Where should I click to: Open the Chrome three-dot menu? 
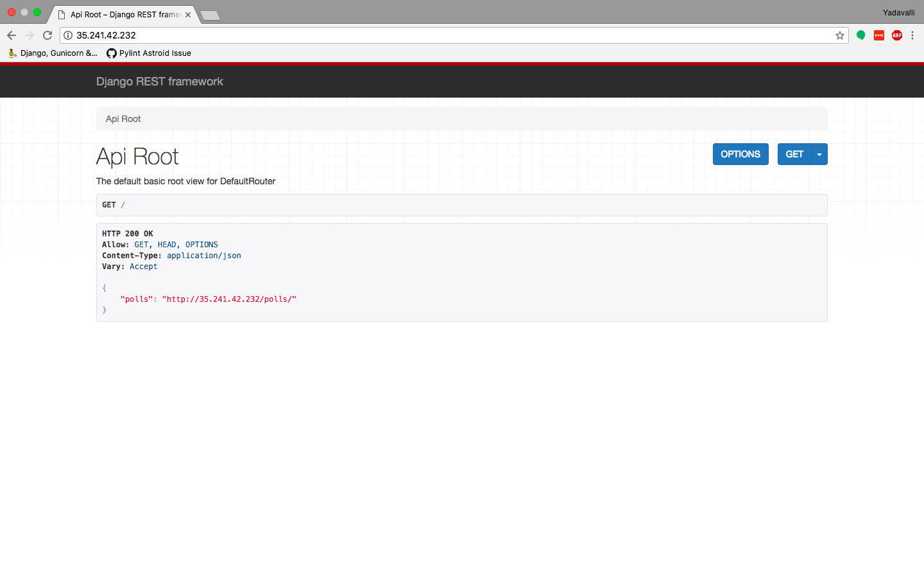pos(912,35)
